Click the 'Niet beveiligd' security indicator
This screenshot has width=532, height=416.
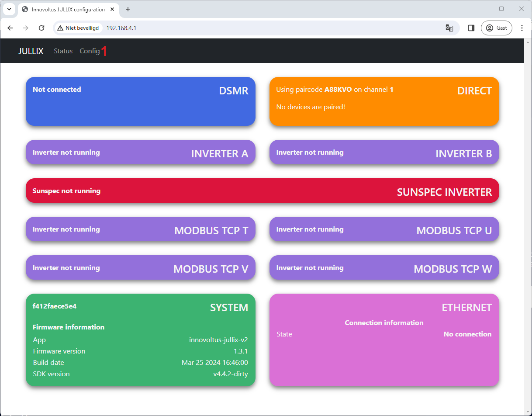78,28
